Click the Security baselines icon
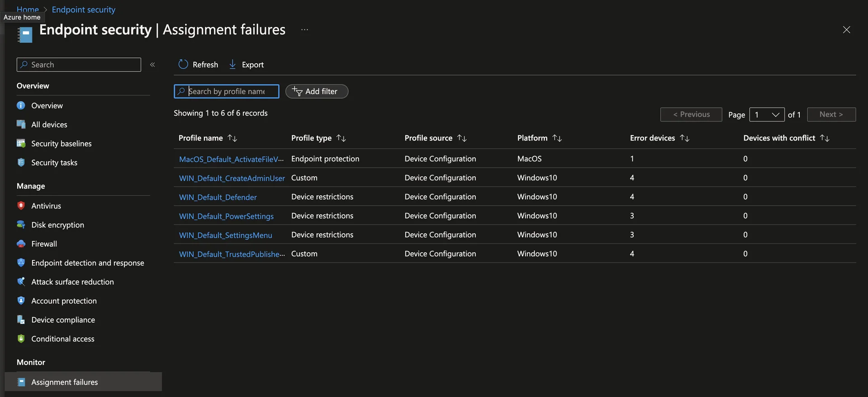Image resolution: width=868 pixels, height=397 pixels. tap(21, 143)
